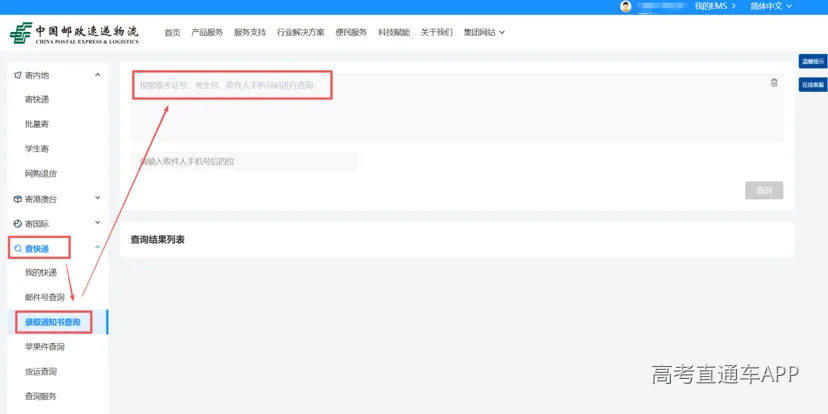Select 寄快递 in the sidebar

tap(37, 99)
